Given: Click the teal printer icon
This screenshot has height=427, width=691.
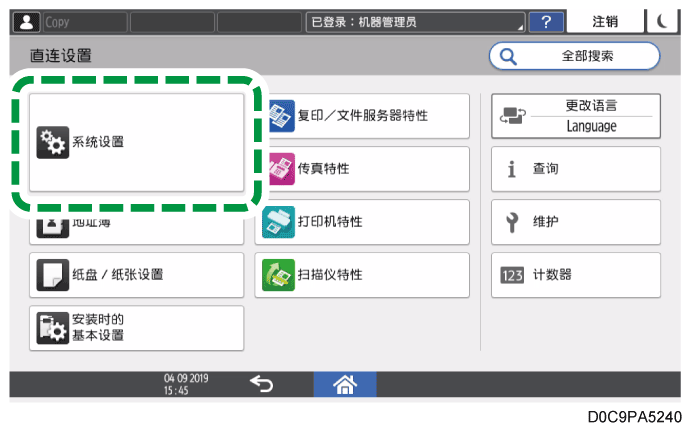Looking at the screenshot, I should tap(278, 222).
